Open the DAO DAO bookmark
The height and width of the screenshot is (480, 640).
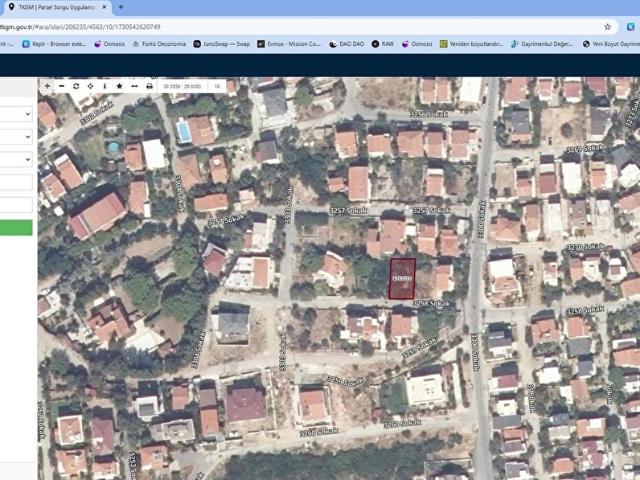click(x=347, y=44)
